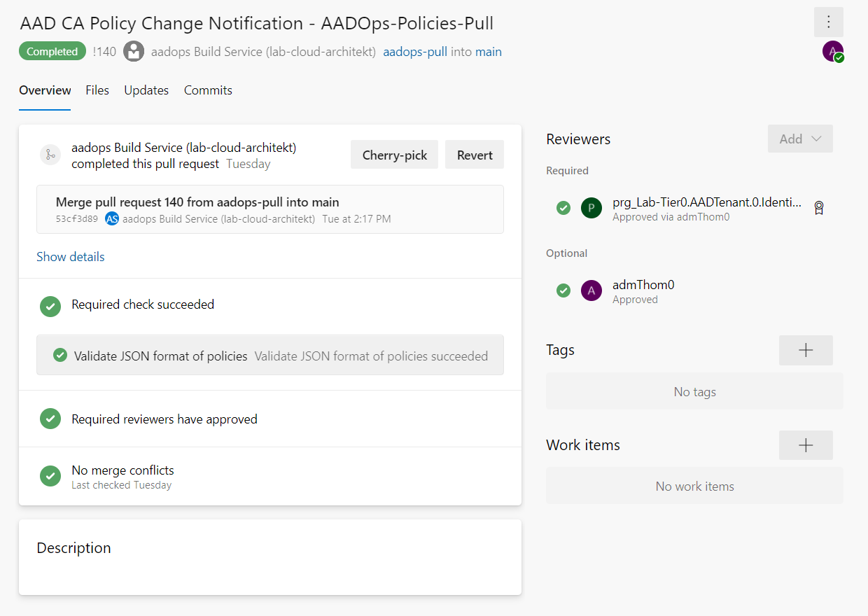Click 'Approved via admThom0' text
Image resolution: width=868 pixels, height=616 pixels.
pos(671,217)
